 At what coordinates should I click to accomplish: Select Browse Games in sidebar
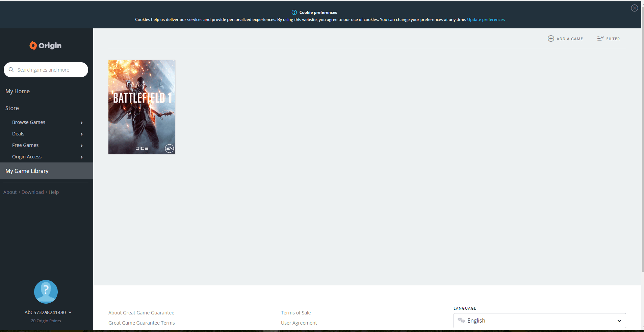click(29, 122)
